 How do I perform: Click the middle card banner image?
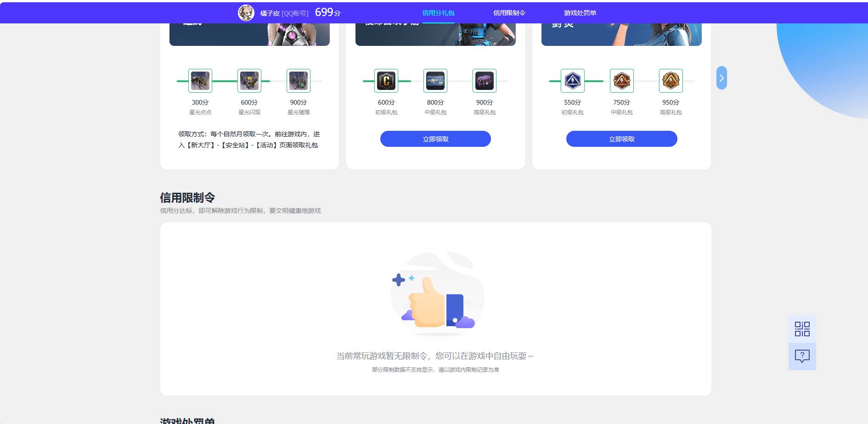click(x=435, y=34)
